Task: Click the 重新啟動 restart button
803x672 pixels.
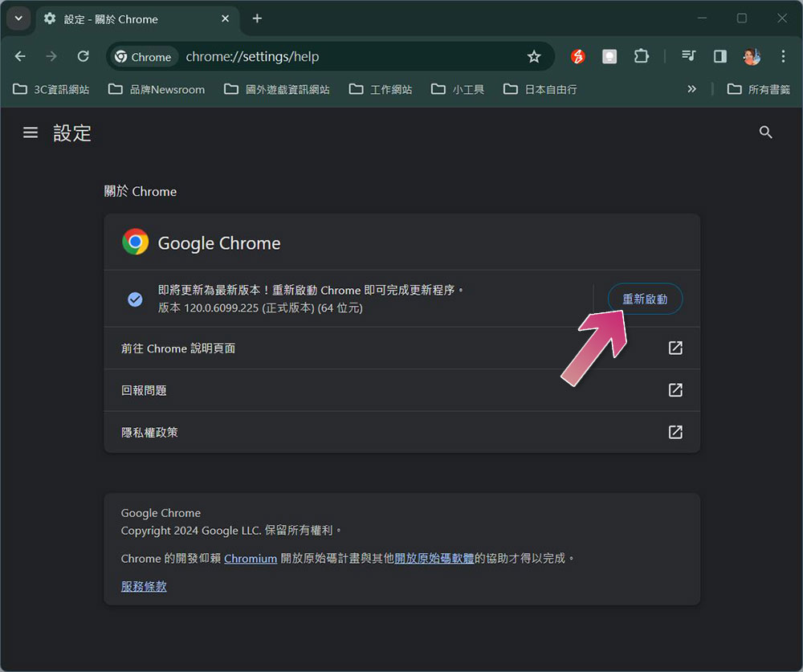Action: pyautogui.click(x=645, y=298)
